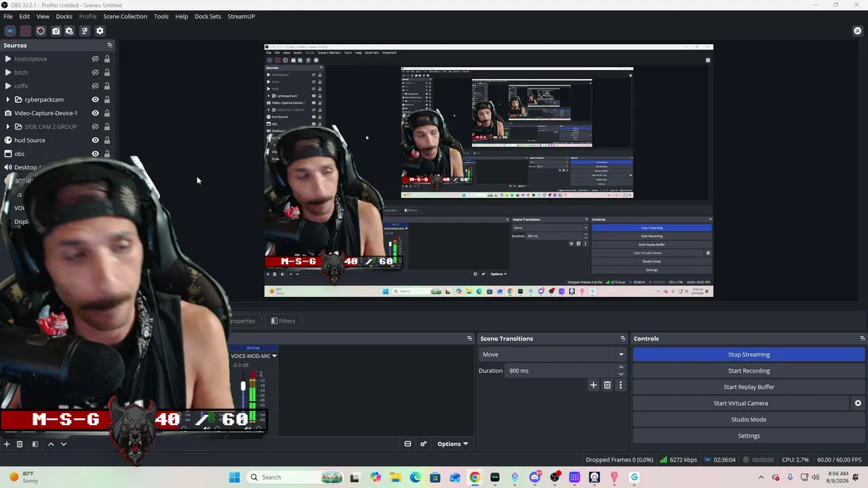868x488 pixels.
Task: Show hidden system tray icons
Action: click(761, 477)
